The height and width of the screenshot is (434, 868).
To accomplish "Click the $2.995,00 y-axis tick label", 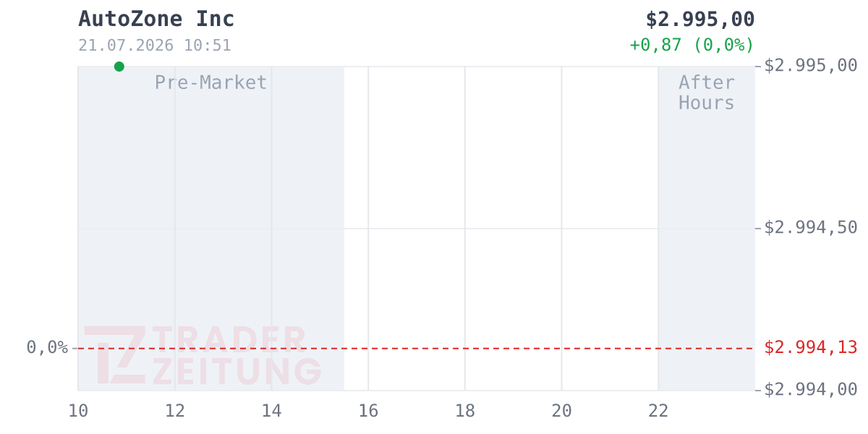I will [x=811, y=66].
